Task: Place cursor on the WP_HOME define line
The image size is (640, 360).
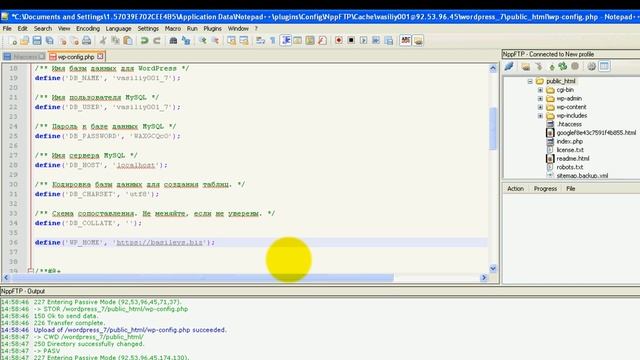Action: point(260,242)
